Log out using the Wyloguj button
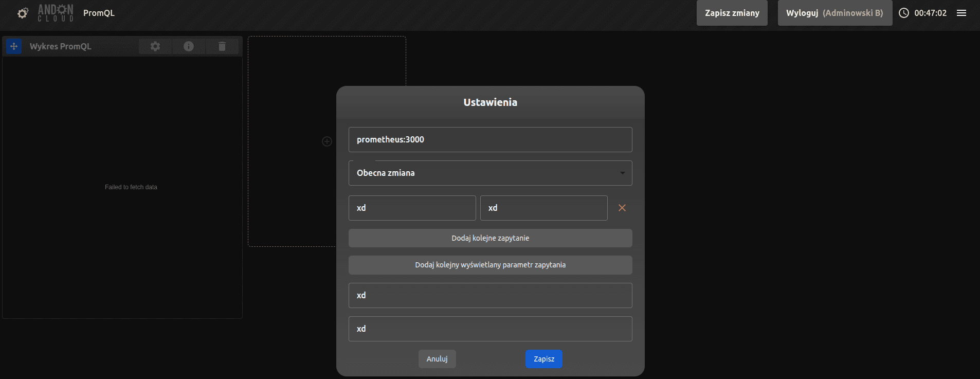 [834, 13]
